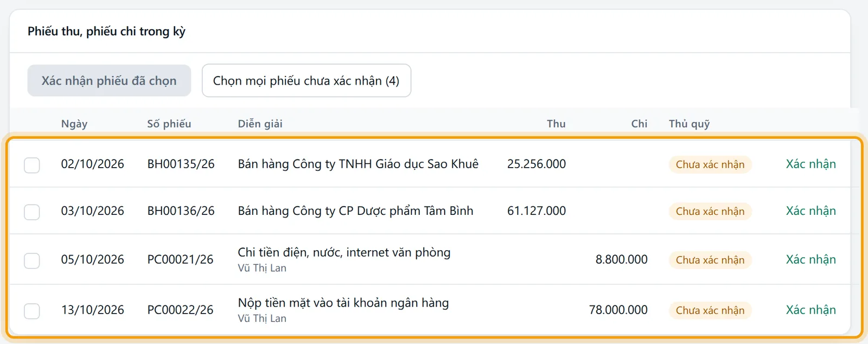This screenshot has height=344, width=868.
Task: Click the 'Thủ quỹ' column header
Action: click(x=689, y=124)
